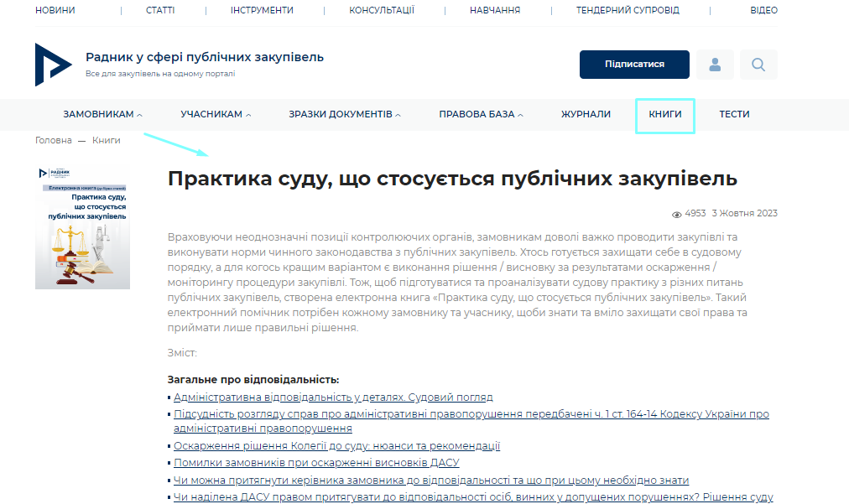
Task: Open the ТЕСТИ tab
Action: coord(733,114)
